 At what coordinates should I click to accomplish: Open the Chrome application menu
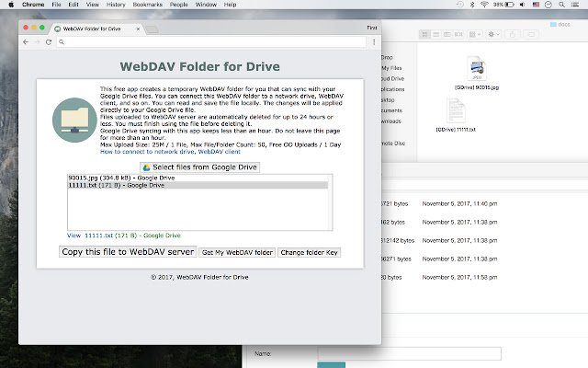(x=33, y=5)
